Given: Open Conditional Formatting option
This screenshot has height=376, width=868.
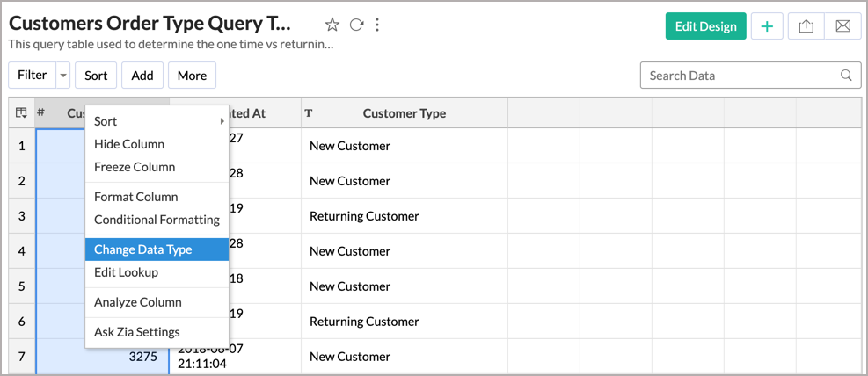Looking at the screenshot, I should pyautogui.click(x=157, y=220).
